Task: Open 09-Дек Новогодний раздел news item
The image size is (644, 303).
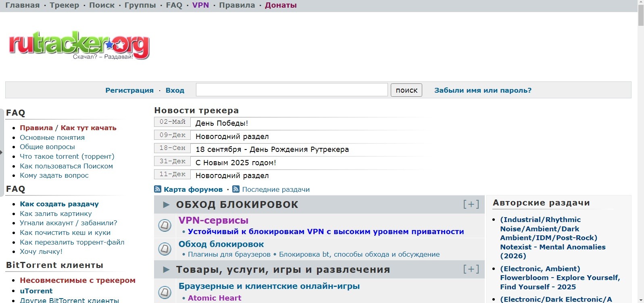Action: [x=232, y=137]
